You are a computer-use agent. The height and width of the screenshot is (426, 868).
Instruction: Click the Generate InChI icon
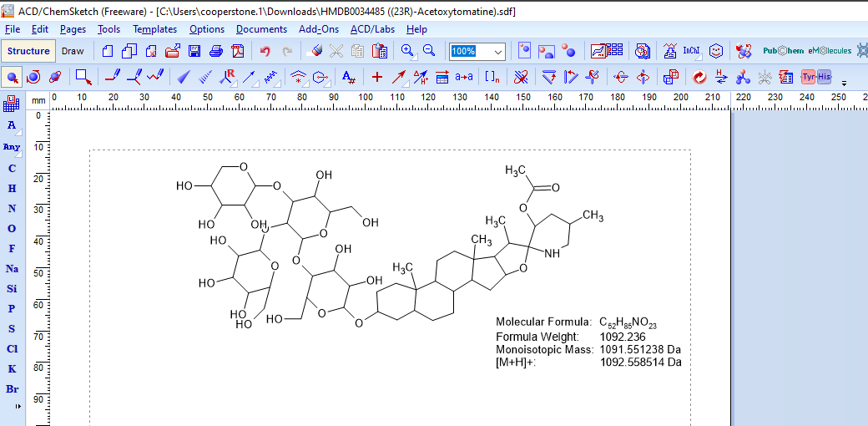pos(692,51)
